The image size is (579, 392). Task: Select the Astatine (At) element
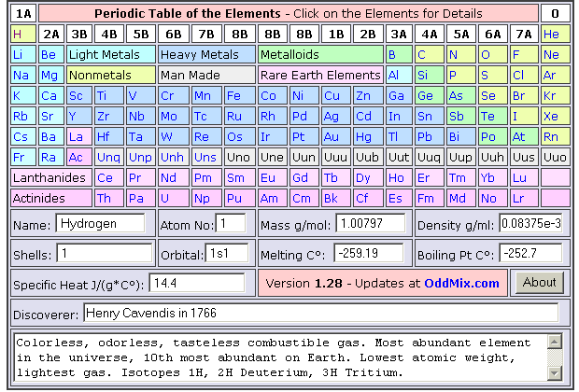click(524, 137)
